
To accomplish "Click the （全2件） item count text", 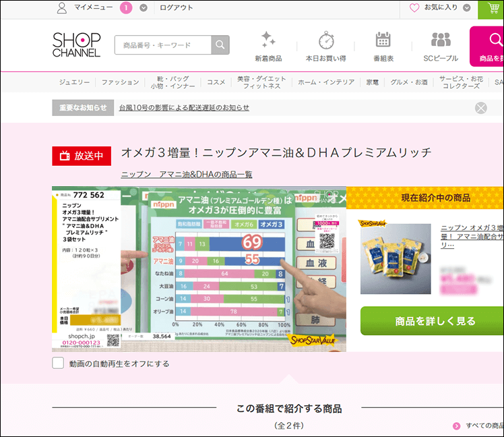I will [x=289, y=426].
